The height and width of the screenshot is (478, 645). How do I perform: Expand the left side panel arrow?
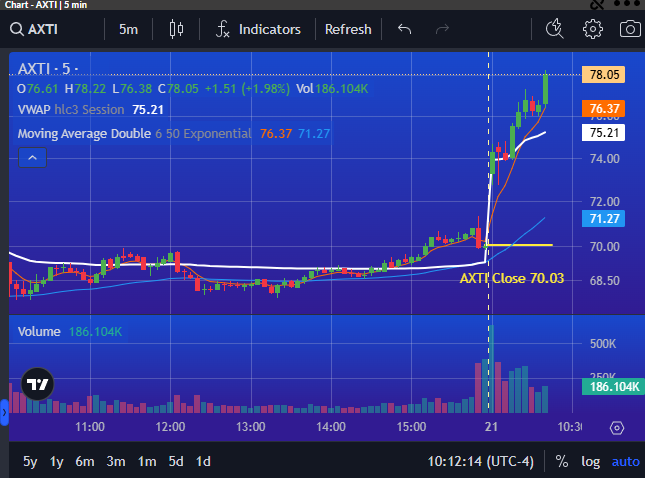pyautogui.click(x=4, y=412)
